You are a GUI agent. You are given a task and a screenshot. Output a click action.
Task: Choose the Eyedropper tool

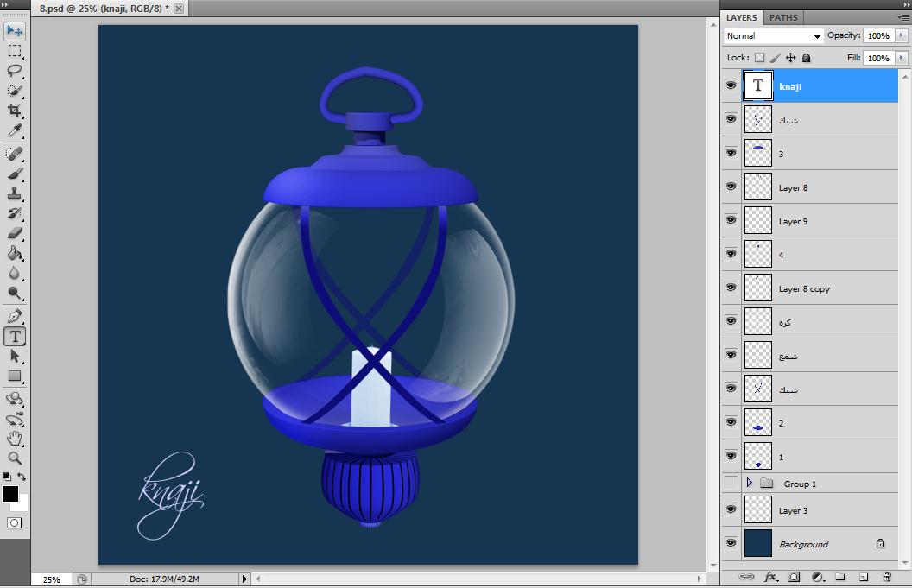(x=15, y=131)
